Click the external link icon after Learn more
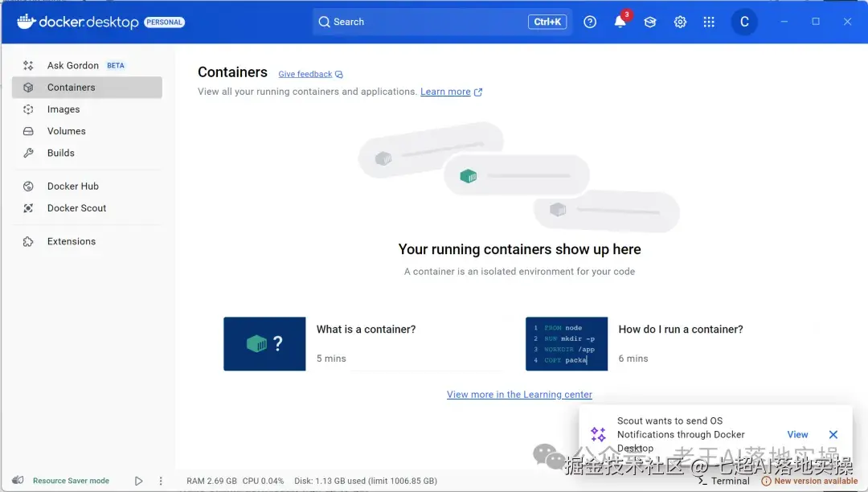868x492 pixels. coord(478,92)
